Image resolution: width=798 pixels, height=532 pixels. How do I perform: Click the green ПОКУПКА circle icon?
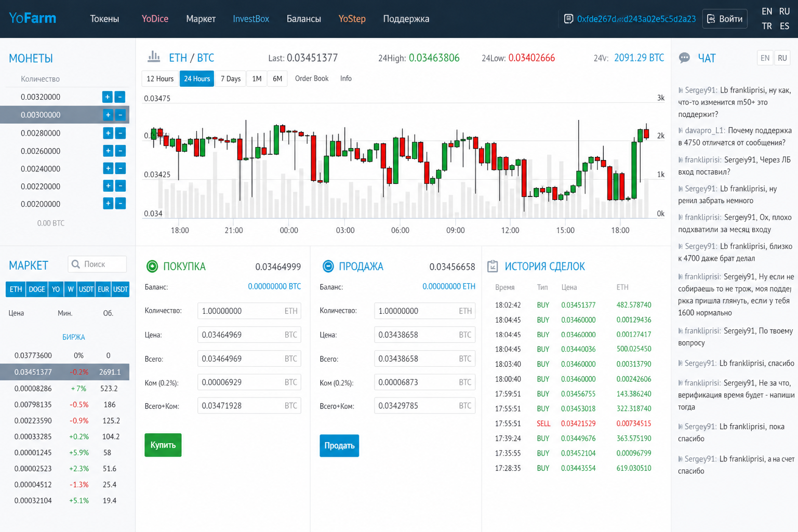[x=152, y=267]
